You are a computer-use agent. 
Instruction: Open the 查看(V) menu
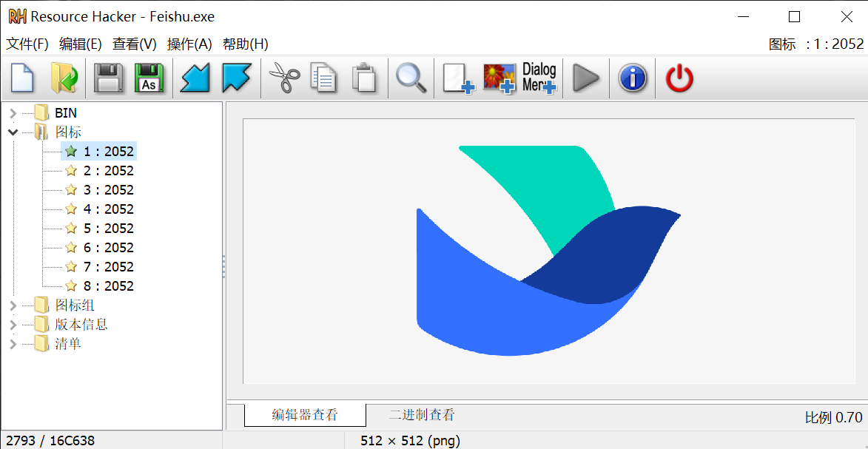[135, 44]
